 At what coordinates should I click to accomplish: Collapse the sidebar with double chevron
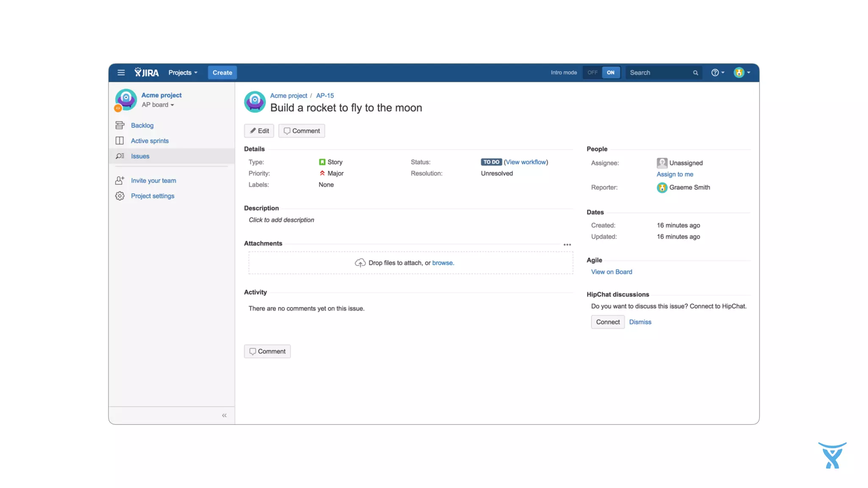click(224, 415)
